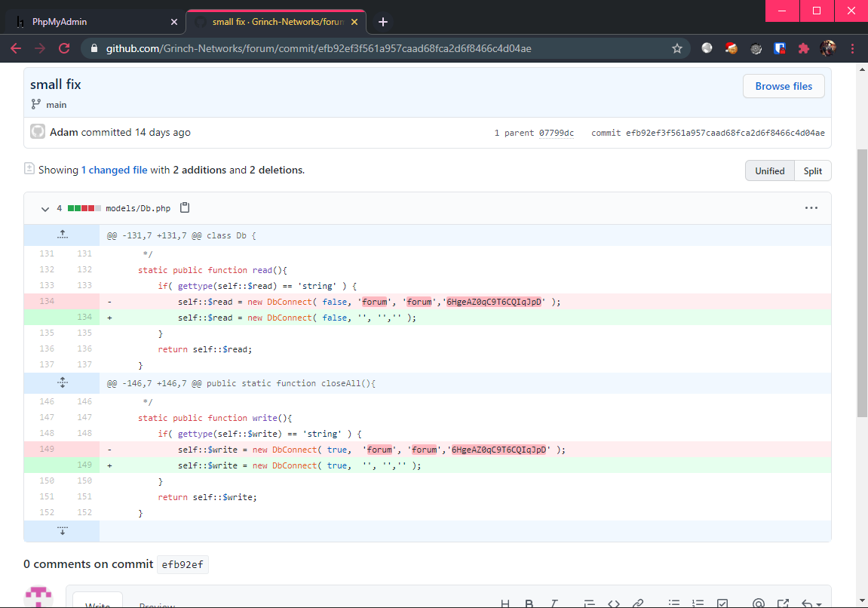Viewport: 868px width, 608px height.
Task: Switch to the Split diff view
Action: pyautogui.click(x=813, y=170)
